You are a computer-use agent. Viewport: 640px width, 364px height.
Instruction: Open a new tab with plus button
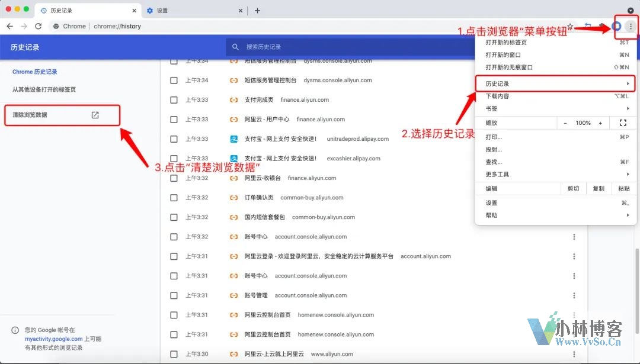click(x=257, y=11)
